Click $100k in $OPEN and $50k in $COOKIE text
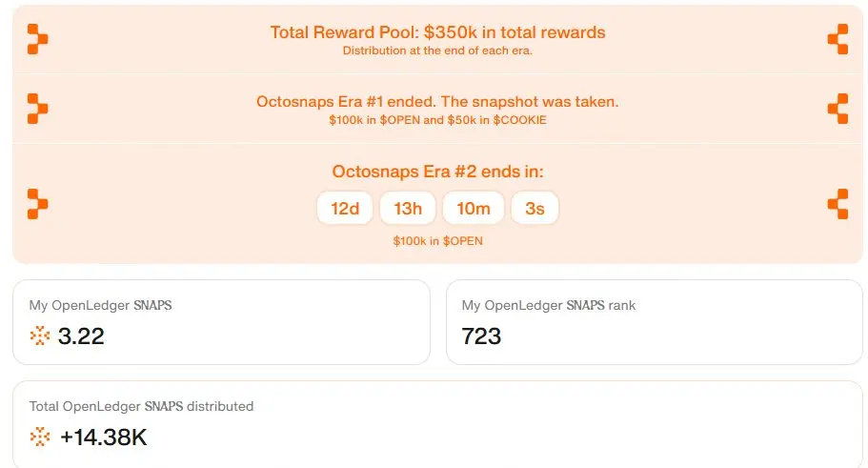Viewport: 868px width, 468px height. coord(437,120)
